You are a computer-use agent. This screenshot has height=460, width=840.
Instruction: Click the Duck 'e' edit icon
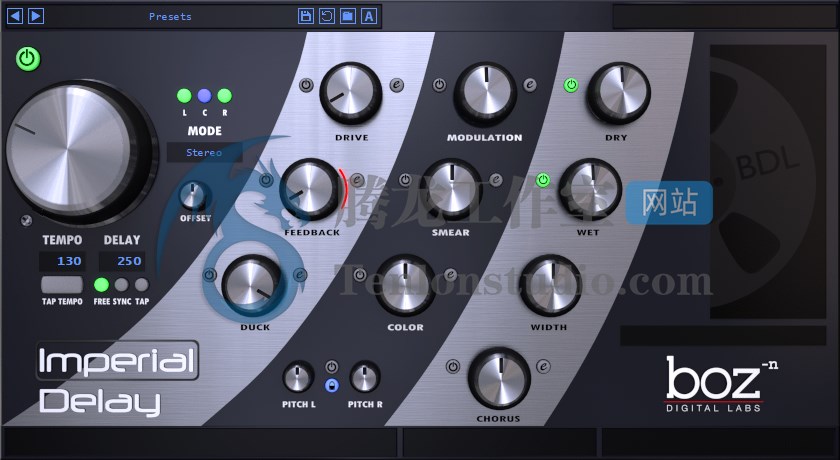point(300,275)
